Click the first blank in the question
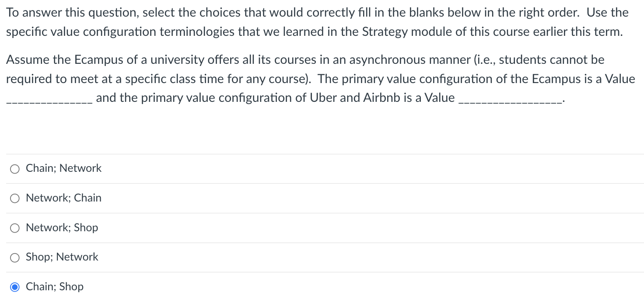Screen dimensions: 644x306 click(x=48, y=100)
